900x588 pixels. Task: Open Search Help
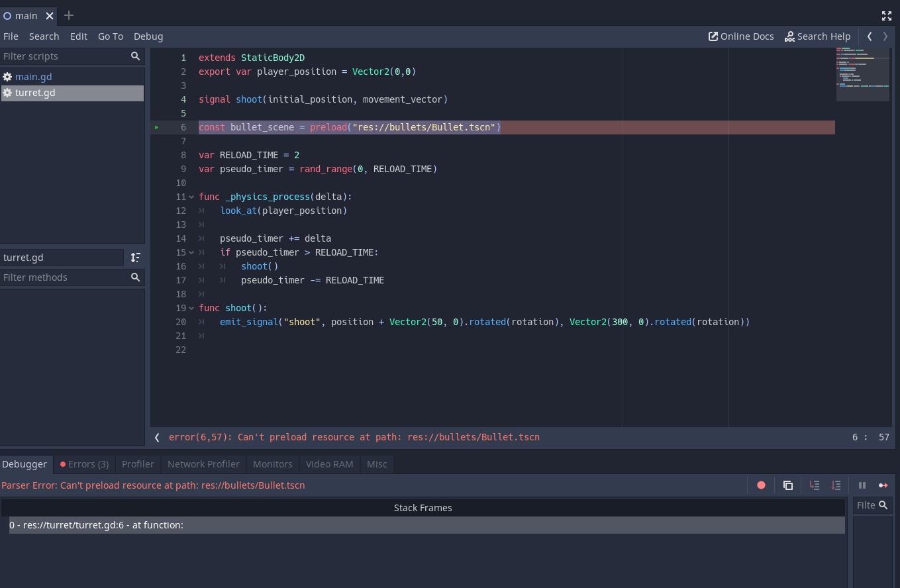(817, 36)
